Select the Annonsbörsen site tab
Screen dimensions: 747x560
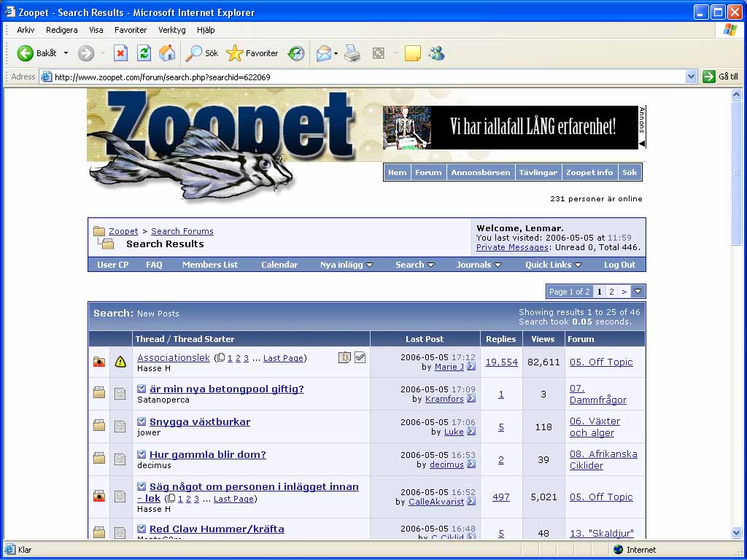coord(481,172)
